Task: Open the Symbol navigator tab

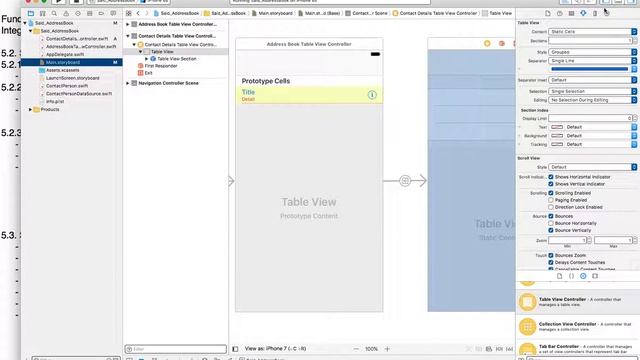Action: [x=42, y=13]
